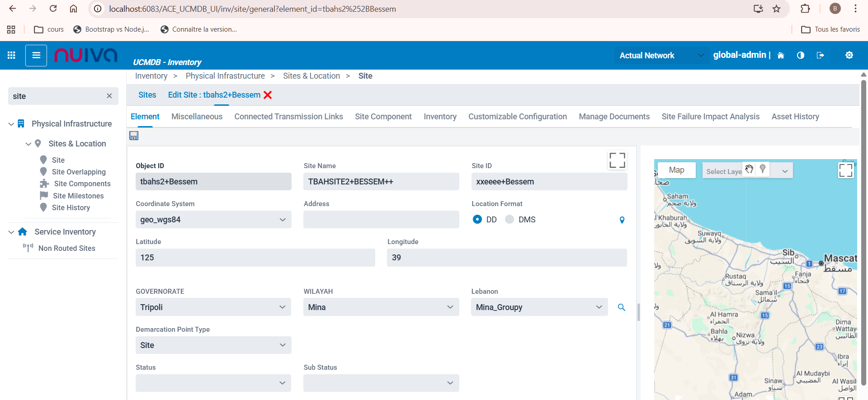
Task: Click the search magnifier next to Mina_Groupy
Action: [x=622, y=307]
